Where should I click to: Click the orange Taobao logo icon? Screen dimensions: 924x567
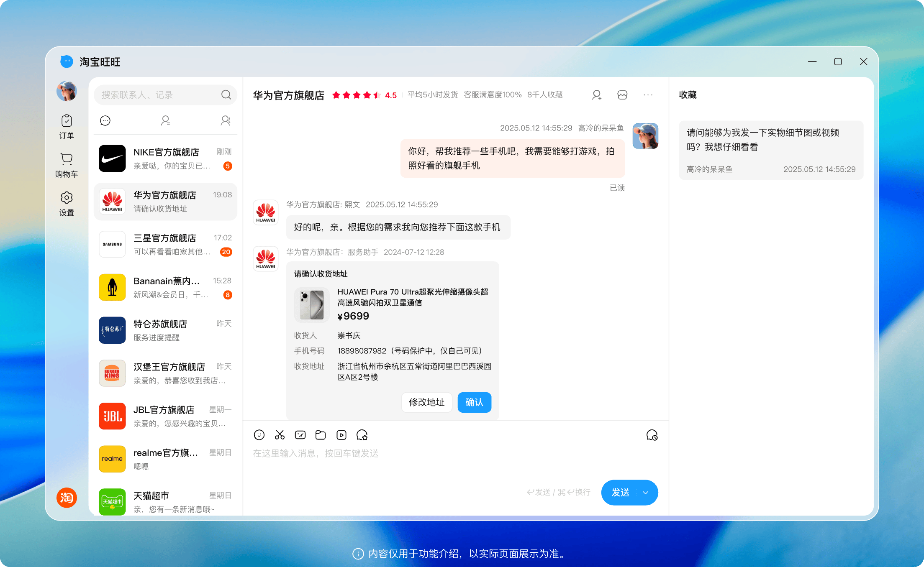[x=67, y=498]
